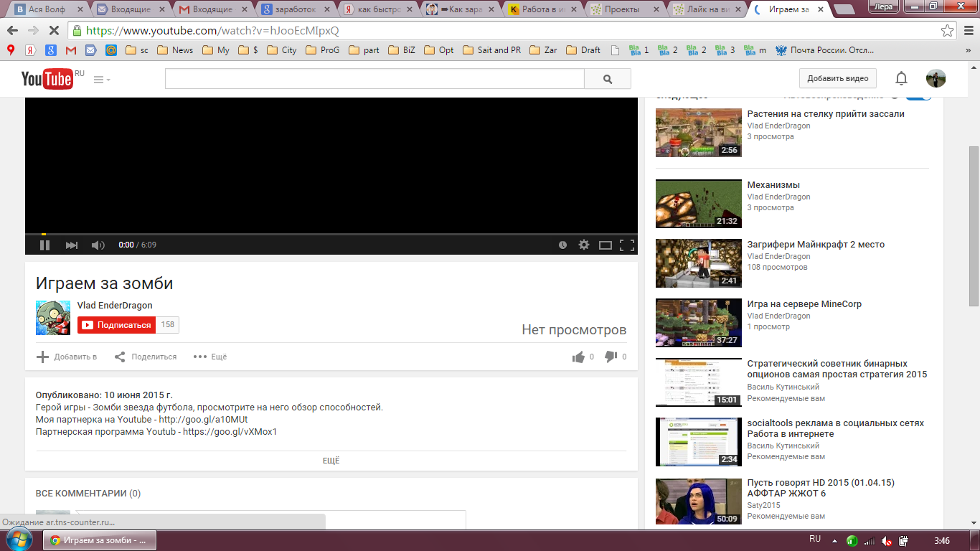Click the browser address bar

(512, 31)
